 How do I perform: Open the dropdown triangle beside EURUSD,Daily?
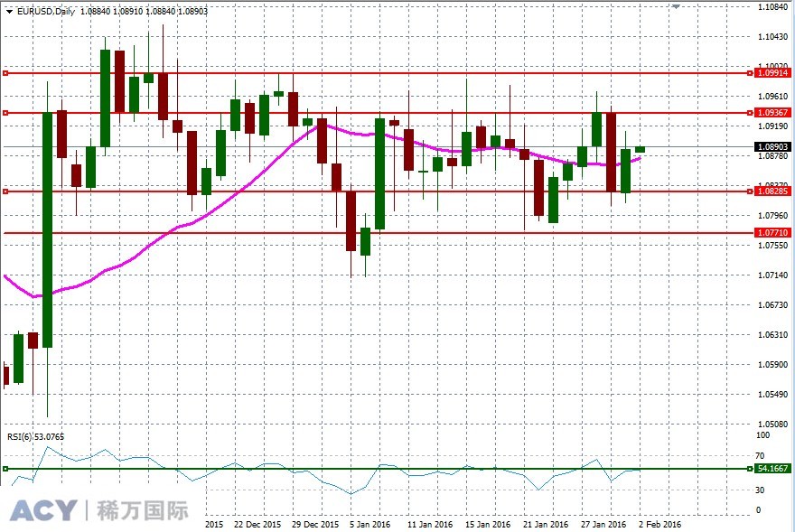pos(9,11)
